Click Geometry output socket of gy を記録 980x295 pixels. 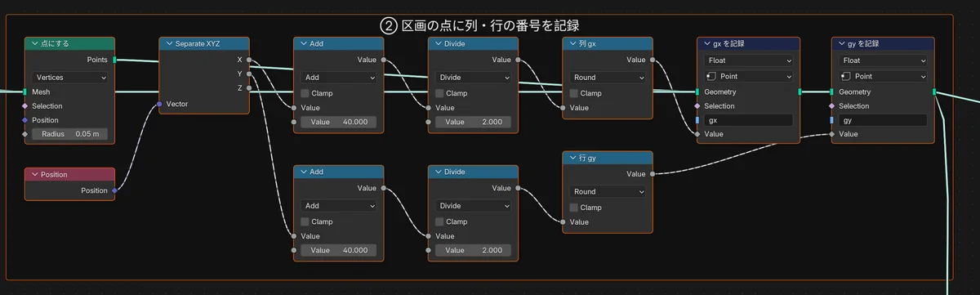934,92
